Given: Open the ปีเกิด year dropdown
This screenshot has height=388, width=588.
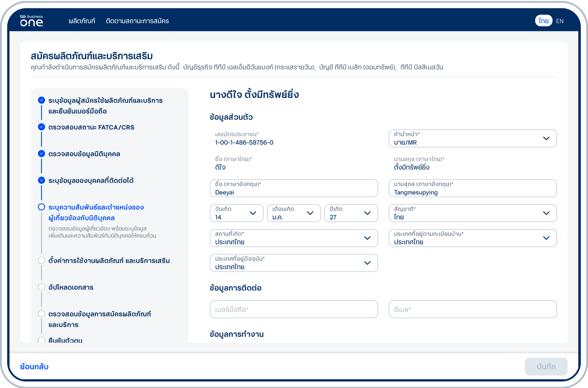Looking at the screenshot, I should 351,213.
